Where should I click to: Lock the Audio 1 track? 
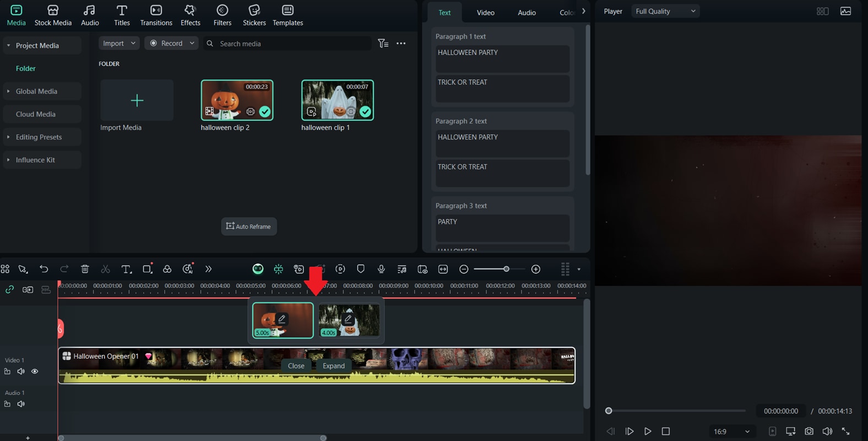(7, 404)
